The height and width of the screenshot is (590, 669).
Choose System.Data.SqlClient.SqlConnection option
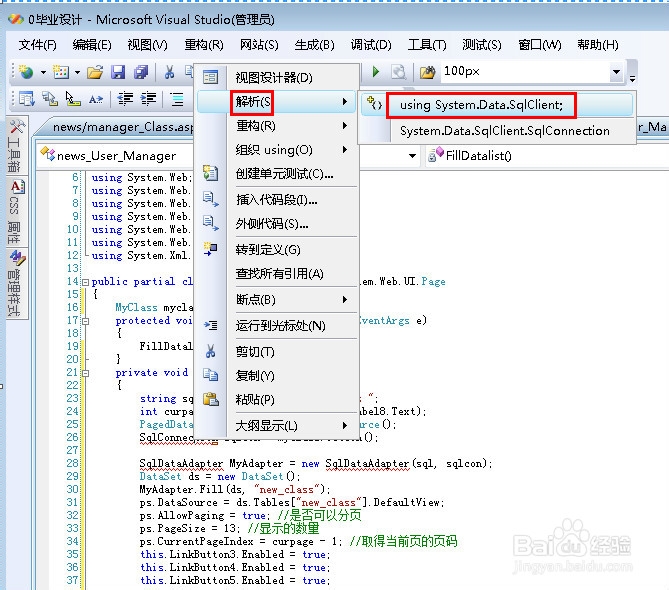pos(497,131)
